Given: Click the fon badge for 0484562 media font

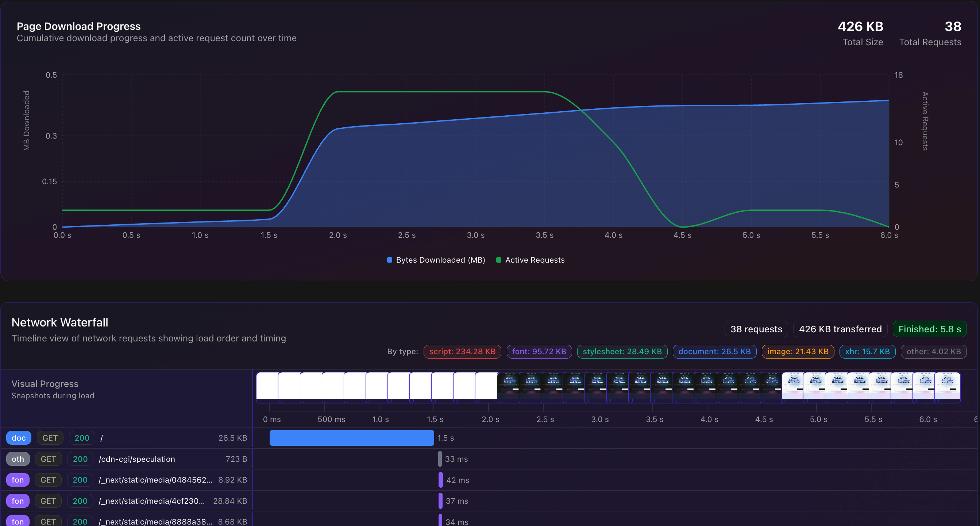Looking at the screenshot, I should [18, 480].
